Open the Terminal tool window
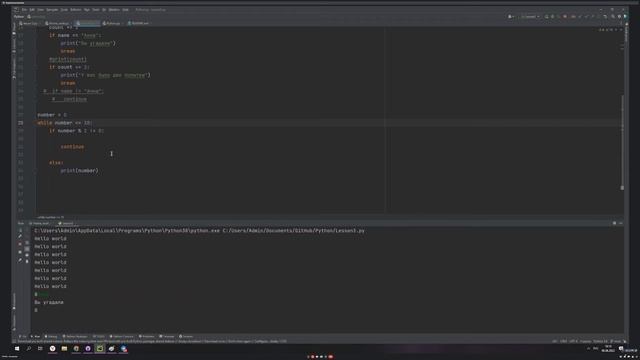 [167, 336]
